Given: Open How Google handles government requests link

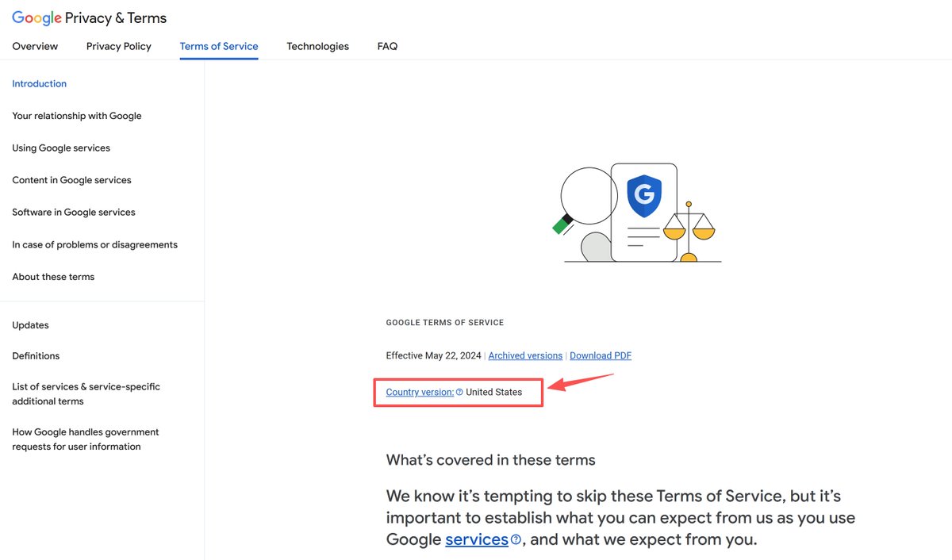Looking at the screenshot, I should click(86, 439).
